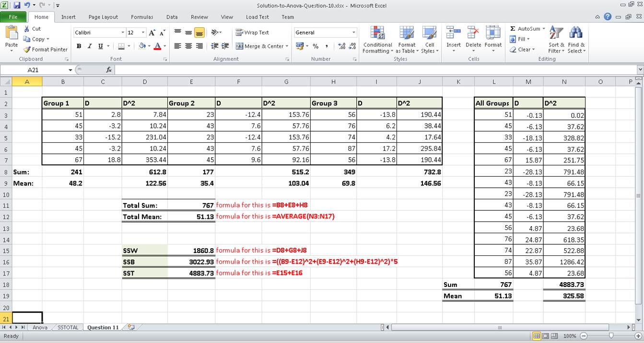This screenshot has height=343, width=644.
Task: Click Find & Select binoculars
Action: [x=576, y=33]
